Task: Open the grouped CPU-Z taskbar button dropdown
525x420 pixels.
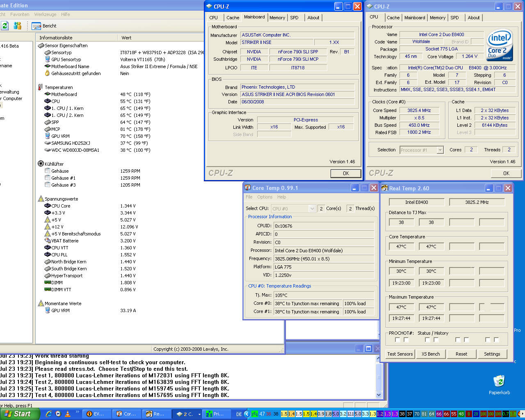Action: coord(199,414)
